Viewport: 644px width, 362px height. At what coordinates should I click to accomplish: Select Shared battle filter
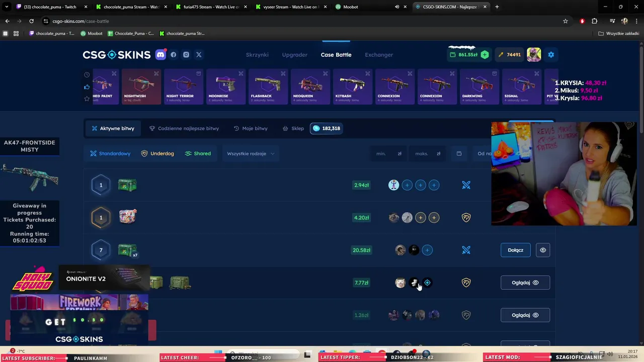tap(198, 153)
